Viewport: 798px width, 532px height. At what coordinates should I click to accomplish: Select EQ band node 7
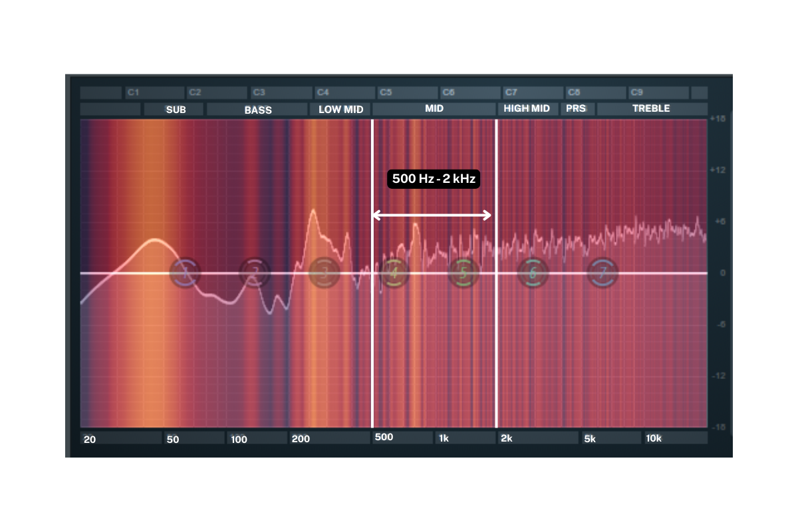pos(602,272)
